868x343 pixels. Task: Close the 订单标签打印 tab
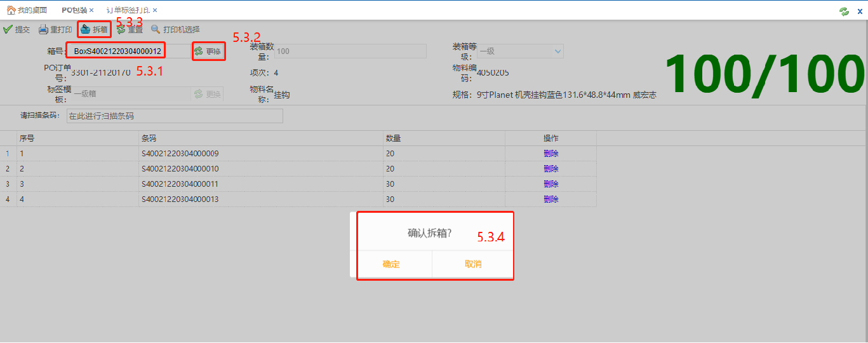click(155, 10)
